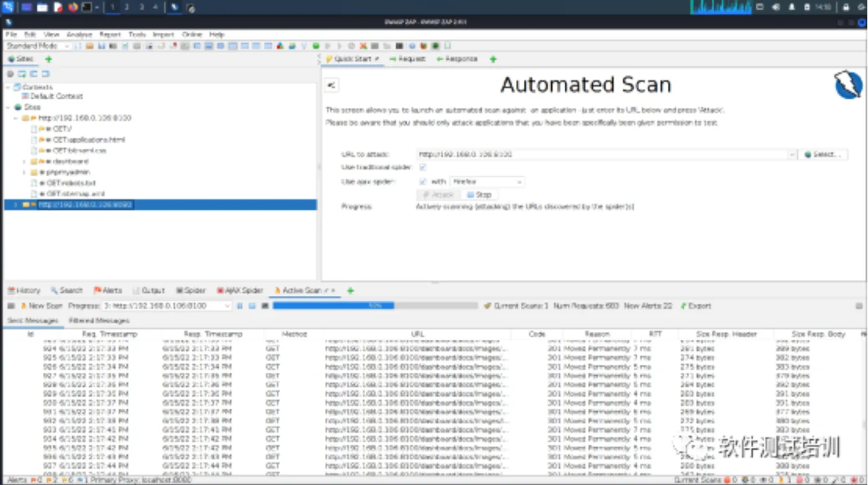This screenshot has width=868, height=485.
Task: Open the Response tab
Action: point(457,59)
